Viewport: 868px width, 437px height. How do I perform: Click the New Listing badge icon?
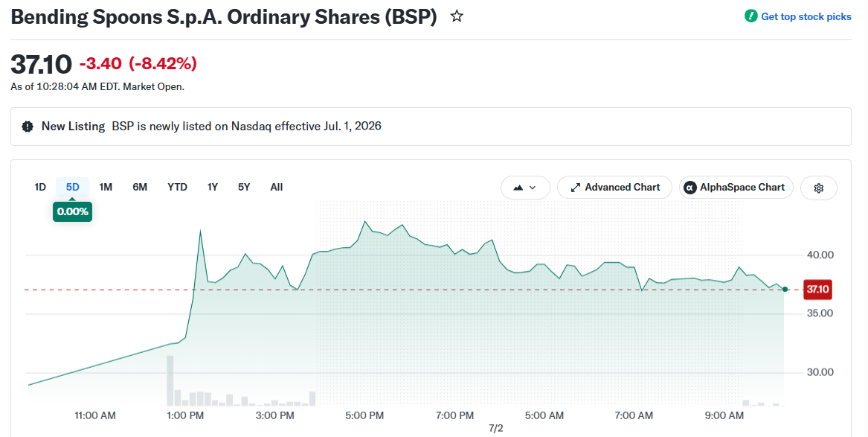pyautogui.click(x=27, y=127)
